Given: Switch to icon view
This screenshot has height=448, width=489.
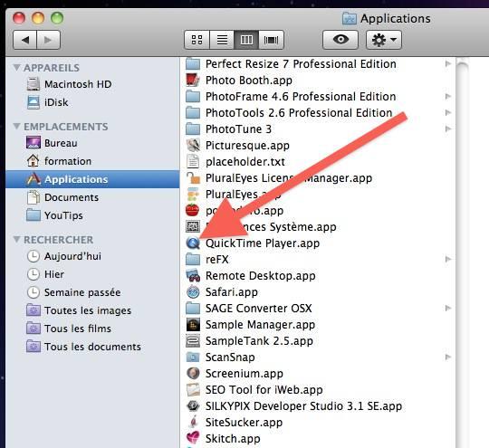Looking at the screenshot, I should click(197, 40).
